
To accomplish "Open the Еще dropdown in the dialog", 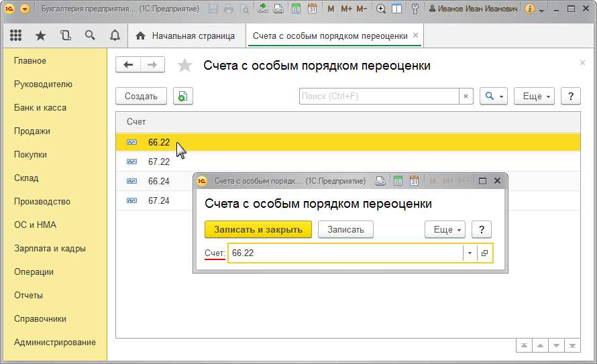I will (445, 229).
